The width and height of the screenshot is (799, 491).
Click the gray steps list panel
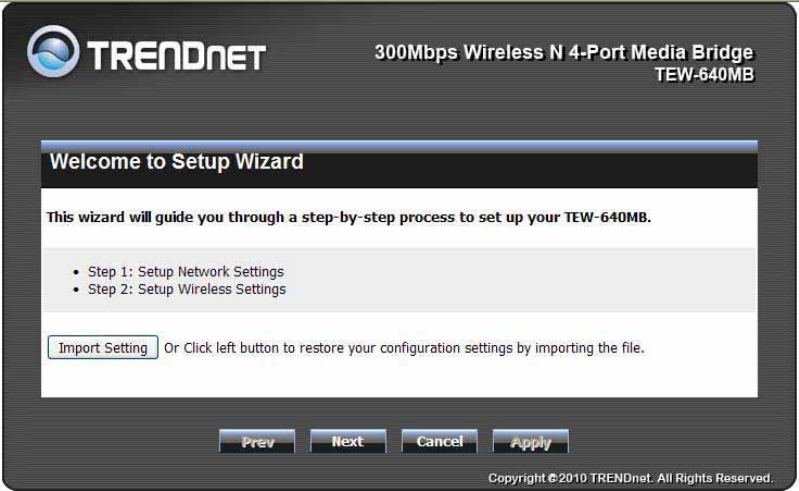point(399,280)
